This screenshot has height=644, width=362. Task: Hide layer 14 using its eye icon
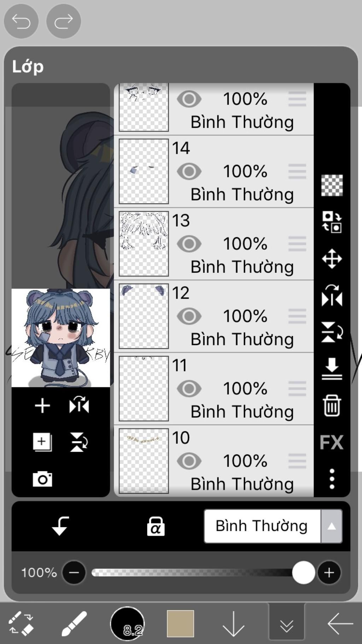[189, 172]
